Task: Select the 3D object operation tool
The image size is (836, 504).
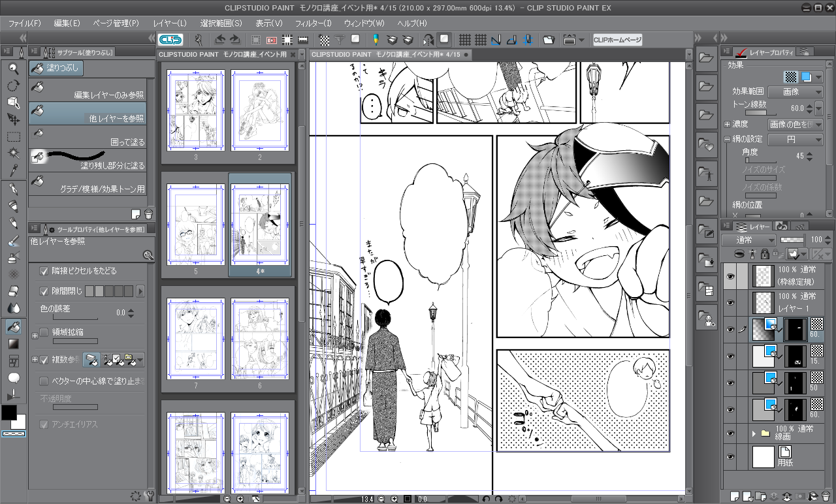Action: coord(13,102)
